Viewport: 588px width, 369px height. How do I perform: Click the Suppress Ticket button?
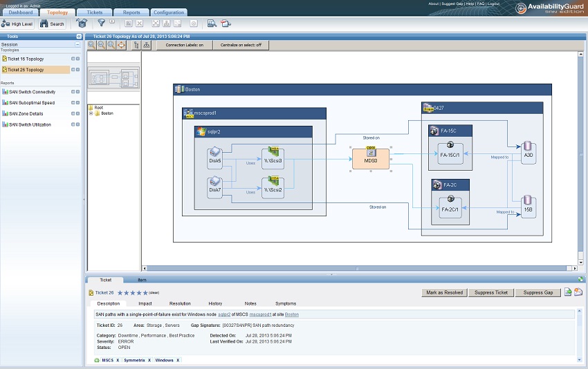click(491, 292)
